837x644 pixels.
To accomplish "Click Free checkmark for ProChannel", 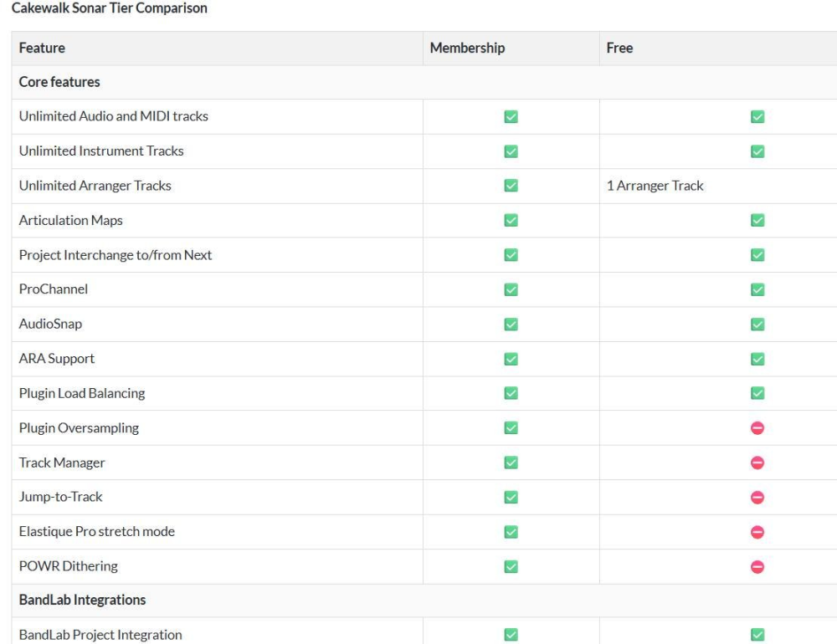I will coord(757,289).
